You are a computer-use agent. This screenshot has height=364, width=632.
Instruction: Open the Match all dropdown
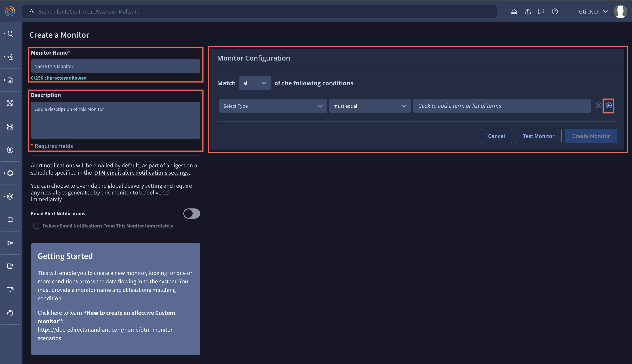[255, 83]
